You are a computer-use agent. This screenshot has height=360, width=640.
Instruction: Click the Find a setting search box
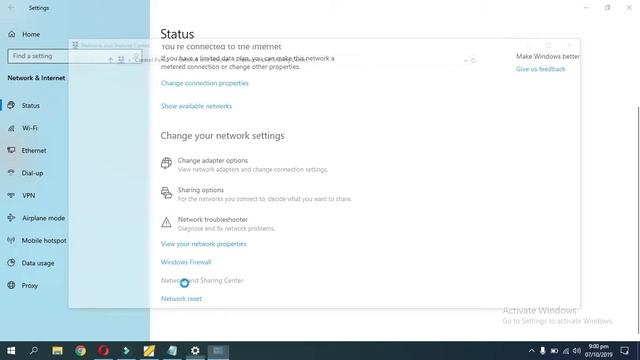75,56
